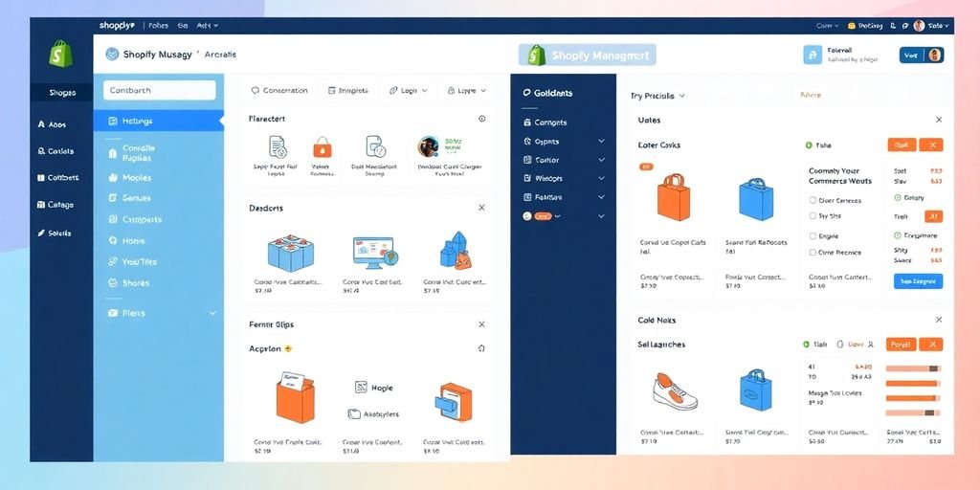
Task: Expand the Faldture sidebar section
Action: click(x=601, y=197)
